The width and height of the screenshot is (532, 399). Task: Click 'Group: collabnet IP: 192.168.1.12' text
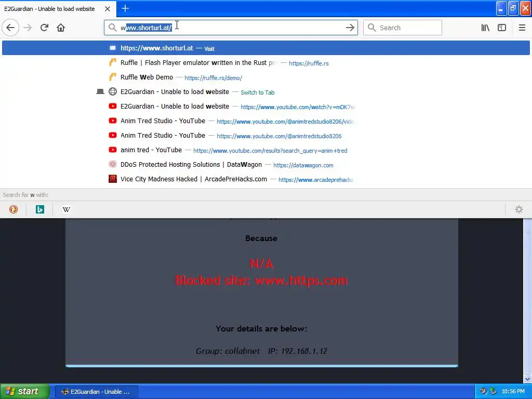[261, 351]
